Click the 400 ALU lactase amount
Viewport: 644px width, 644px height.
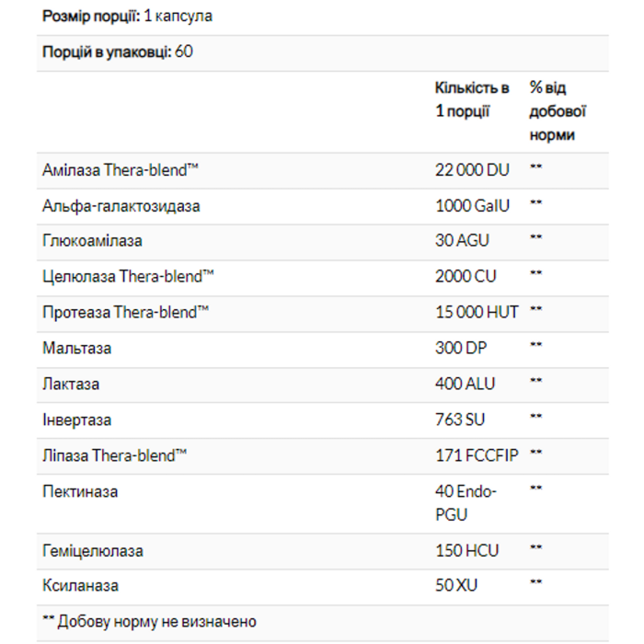[465, 384]
